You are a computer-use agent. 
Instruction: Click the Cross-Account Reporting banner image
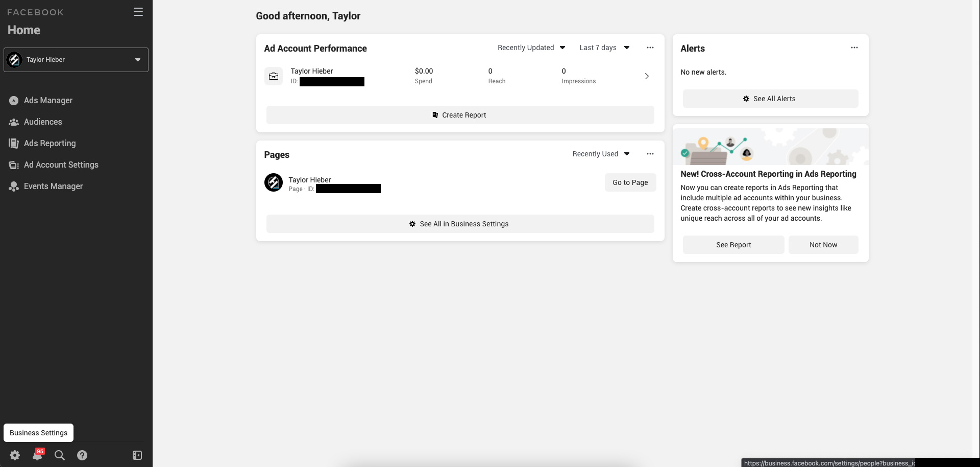[770, 147]
